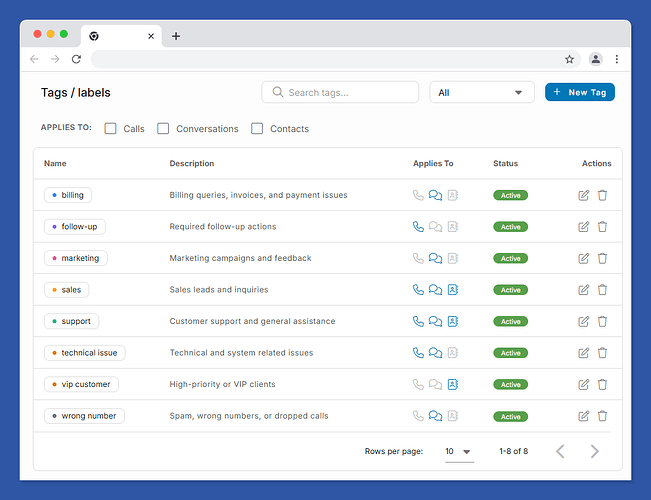
Task: Focus the Search tags field
Action: click(x=340, y=92)
